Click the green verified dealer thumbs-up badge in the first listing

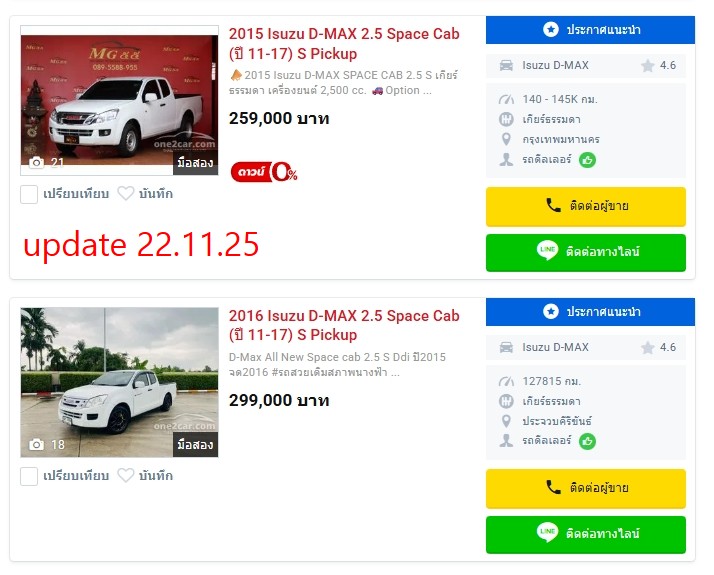587,160
